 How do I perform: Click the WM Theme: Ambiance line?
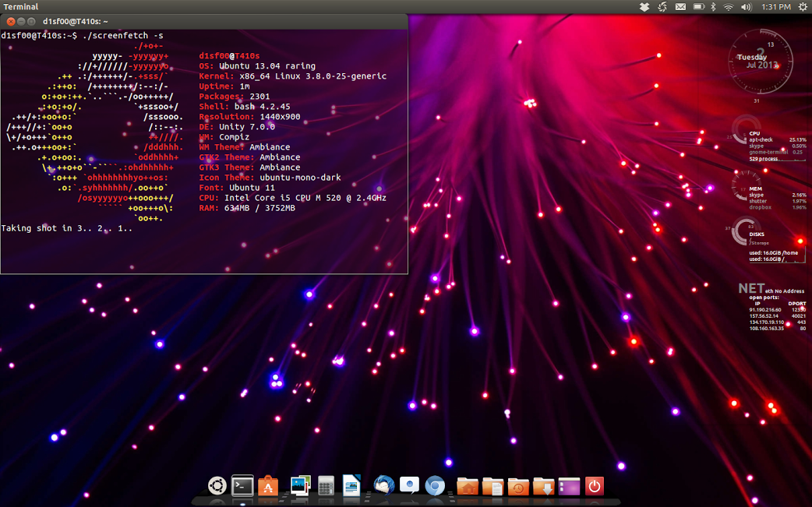tap(245, 147)
